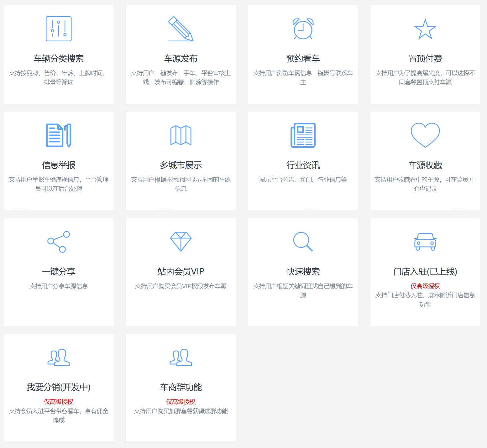Select the red 仅高级授权 label under 门店入驻
487x448 pixels.
(x=425, y=286)
